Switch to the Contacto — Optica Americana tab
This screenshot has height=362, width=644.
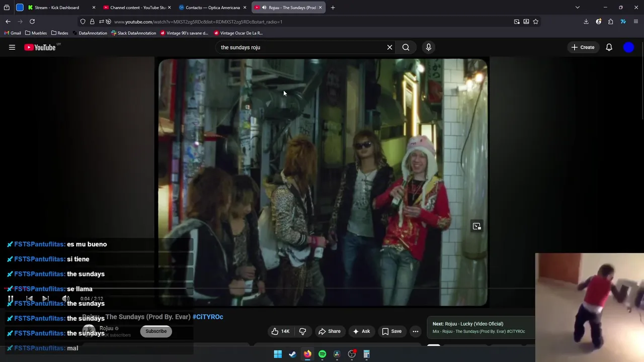tap(212, 8)
